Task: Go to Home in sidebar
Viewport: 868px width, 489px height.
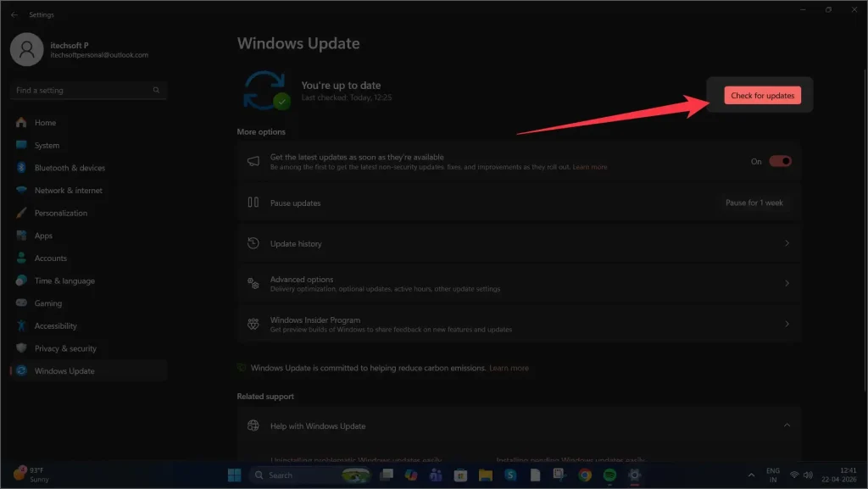Action: point(88,122)
